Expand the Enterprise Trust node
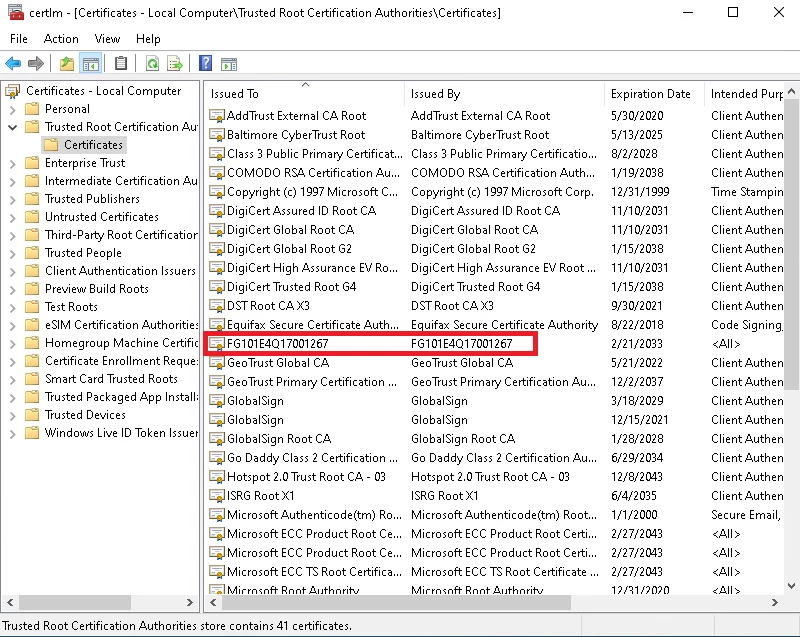800x637 pixels. coord(13,163)
